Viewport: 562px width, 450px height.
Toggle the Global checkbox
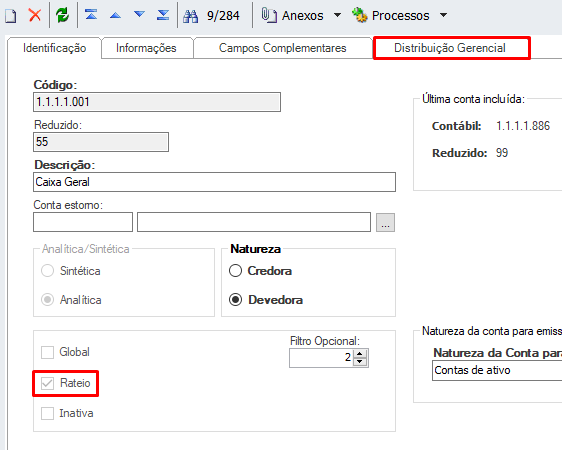coord(47,352)
